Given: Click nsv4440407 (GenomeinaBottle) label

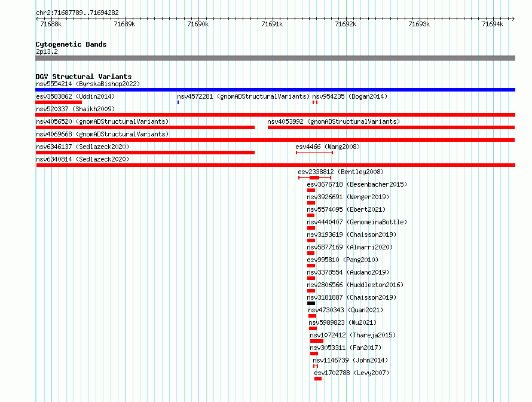Looking at the screenshot, I should pyautogui.click(x=357, y=222).
